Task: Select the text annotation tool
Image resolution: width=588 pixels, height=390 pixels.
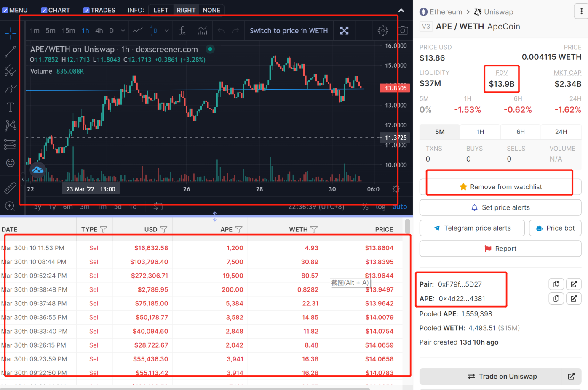Action: [10, 107]
